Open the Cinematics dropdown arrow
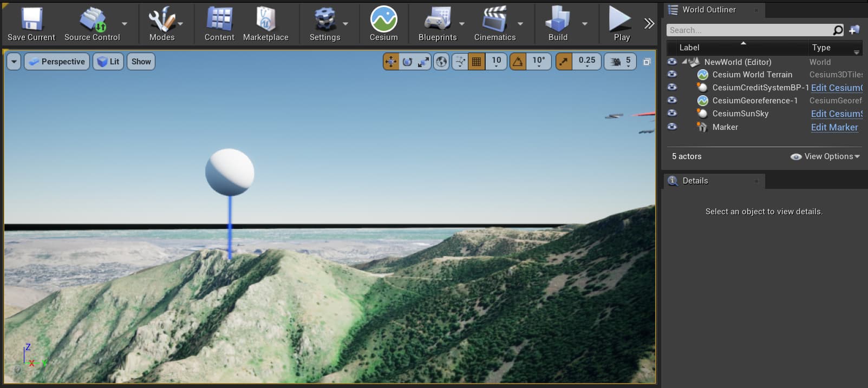Image resolution: width=868 pixels, height=388 pixels. coord(520,24)
